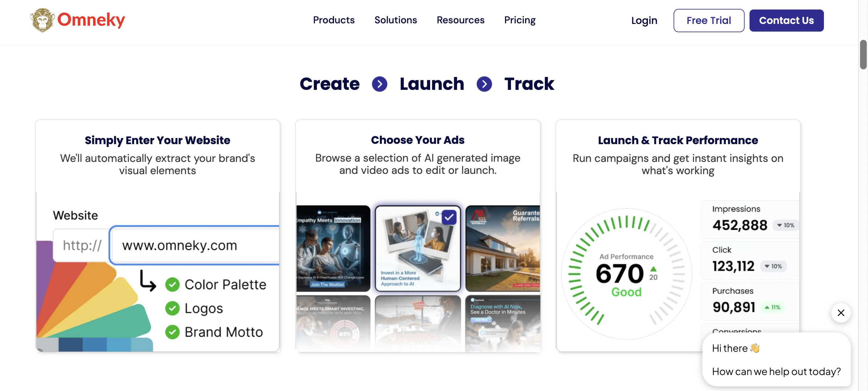Viewport: 868px width, 391px height.
Task: Click the Login link
Action: 644,21
